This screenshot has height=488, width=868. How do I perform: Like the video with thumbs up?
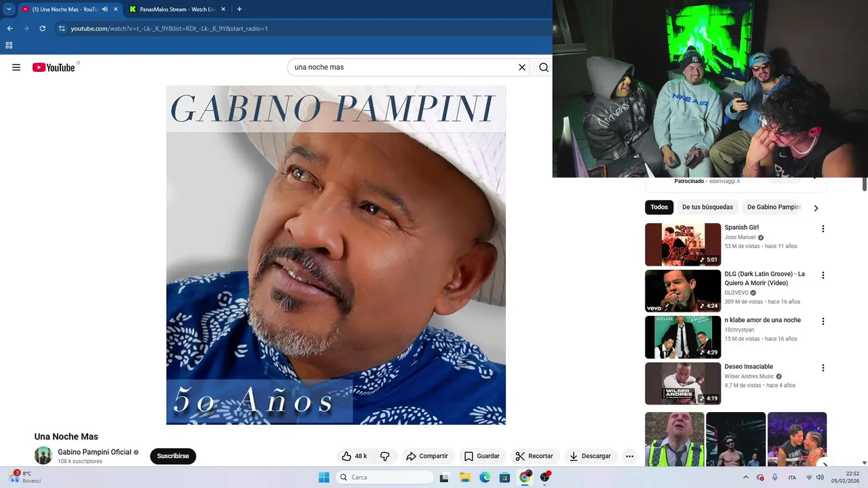pyautogui.click(x=355, y=456)
